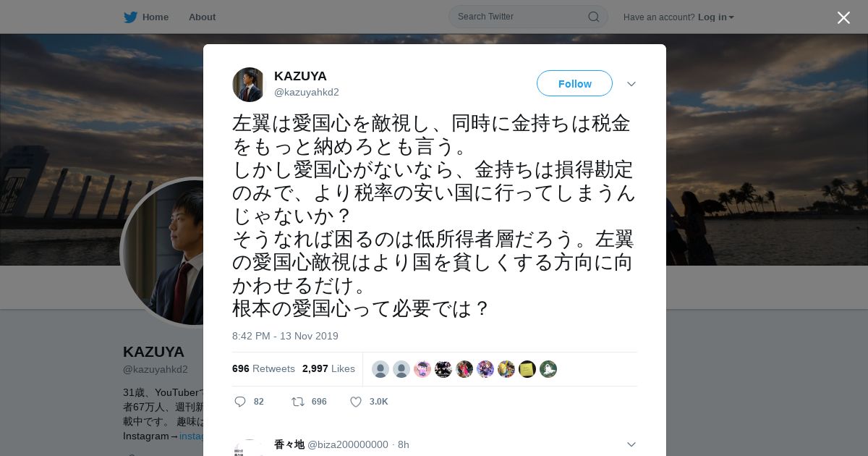Open the last green liker avatar
Image resolution: width=868 pixels, height=456 pixels.
pyautogui.click(x=548, y=369)
